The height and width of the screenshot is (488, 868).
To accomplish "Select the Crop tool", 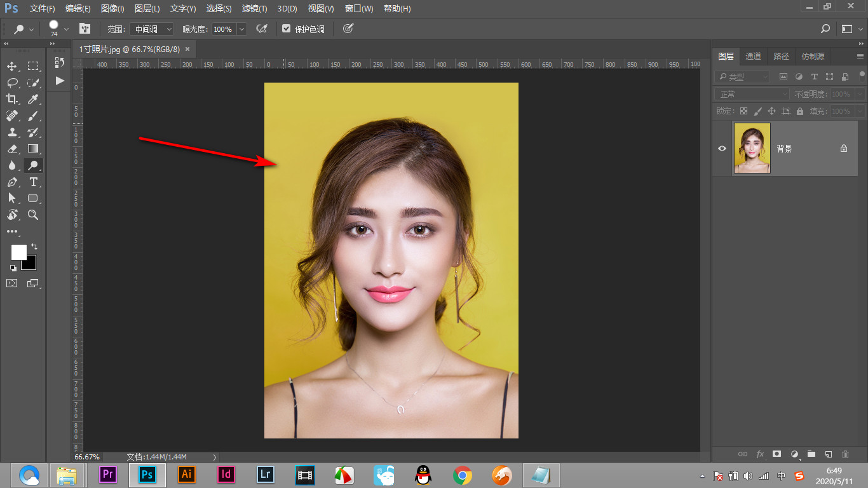I will [12, 99].
